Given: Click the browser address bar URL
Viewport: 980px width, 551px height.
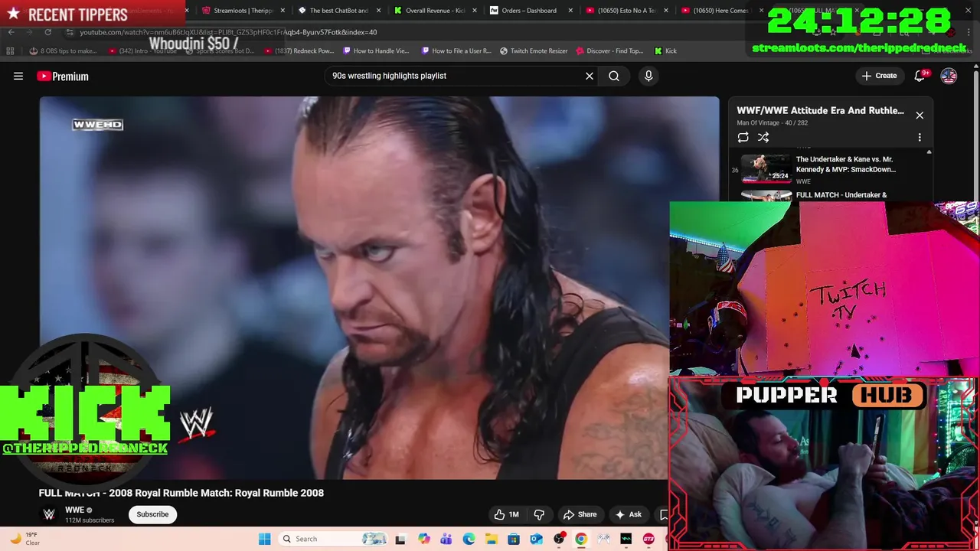Looking at the screenshot, I should 228,32.
